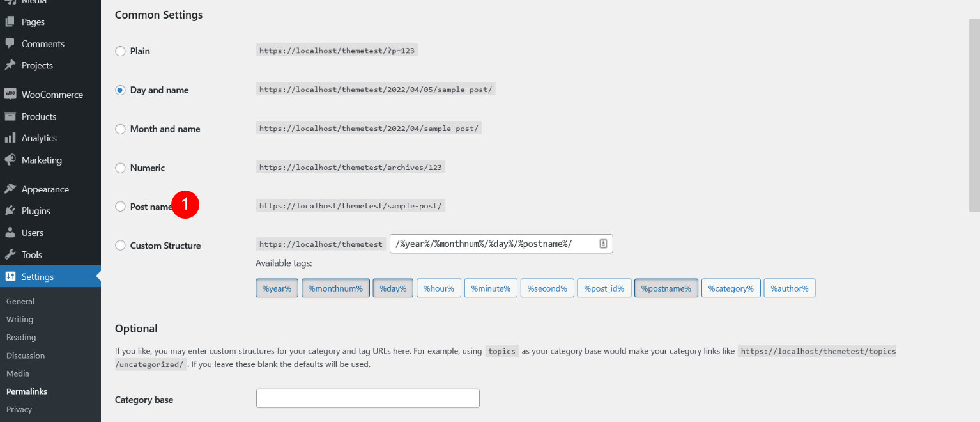Click the Plugins plug icon
980x422 pixels.
(10, 211)
